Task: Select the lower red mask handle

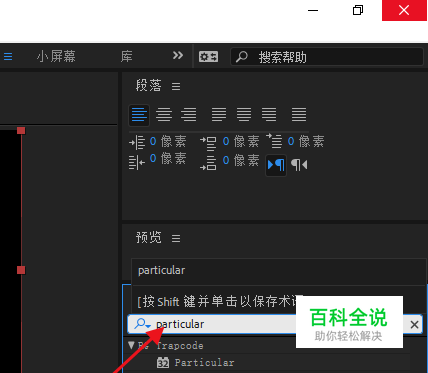Action: 21,270
